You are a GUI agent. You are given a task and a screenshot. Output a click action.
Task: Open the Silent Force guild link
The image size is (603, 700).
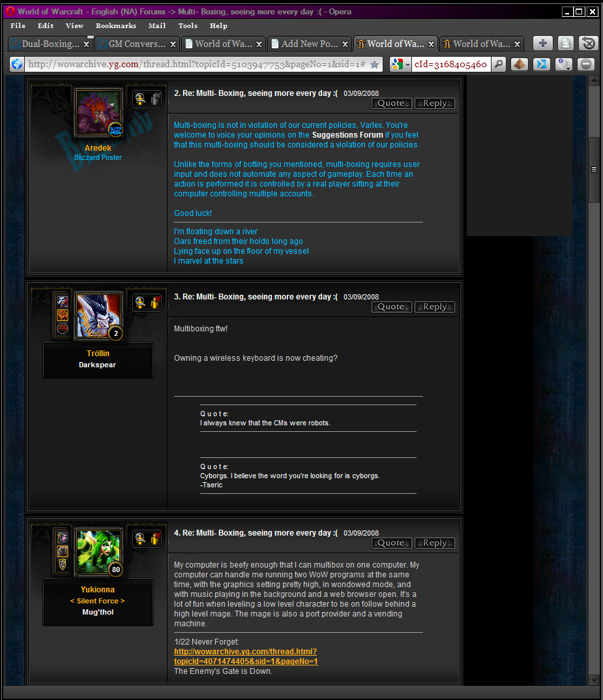tap(97, 601)
